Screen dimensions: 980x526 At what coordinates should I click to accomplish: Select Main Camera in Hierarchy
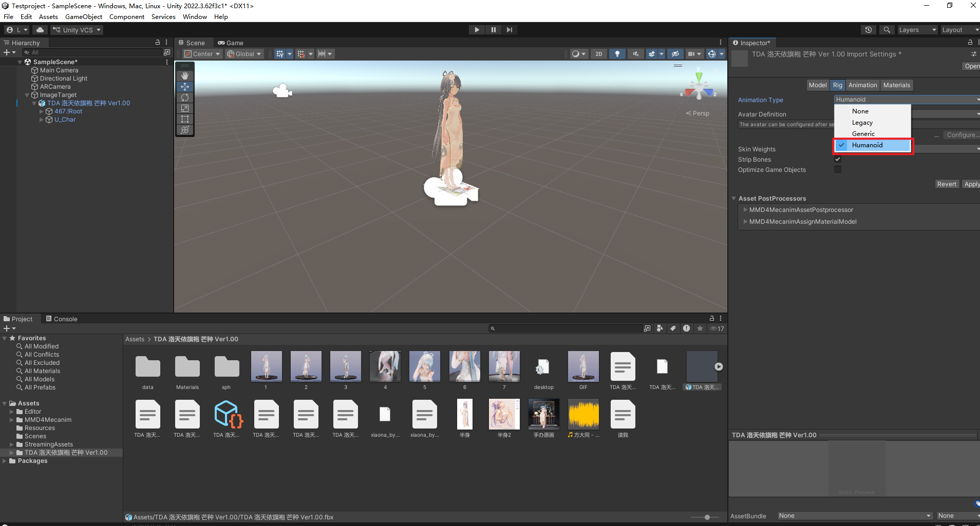(x=59, y=70)
